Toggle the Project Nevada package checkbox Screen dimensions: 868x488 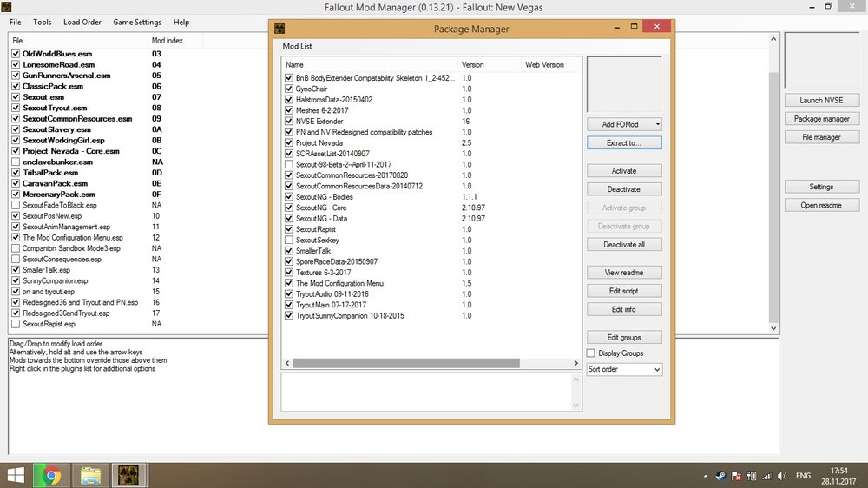(x=289, y=142)
